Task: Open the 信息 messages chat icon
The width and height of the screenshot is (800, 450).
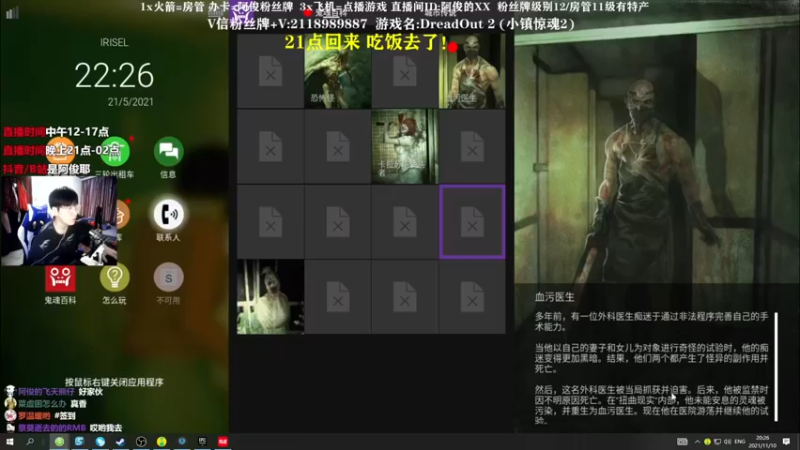Action: 168,151
